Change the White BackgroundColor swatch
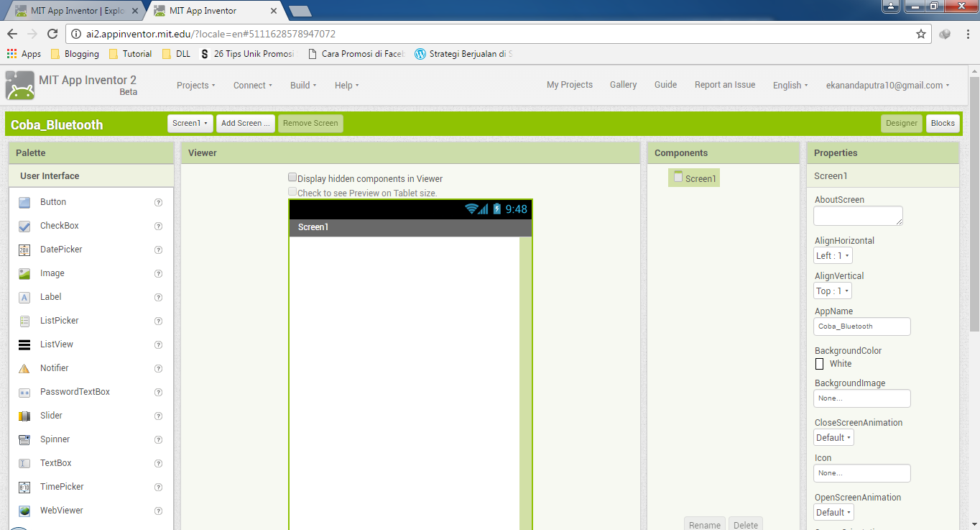The height and width of the screenshot is (530, 980). tap(819, 363)
